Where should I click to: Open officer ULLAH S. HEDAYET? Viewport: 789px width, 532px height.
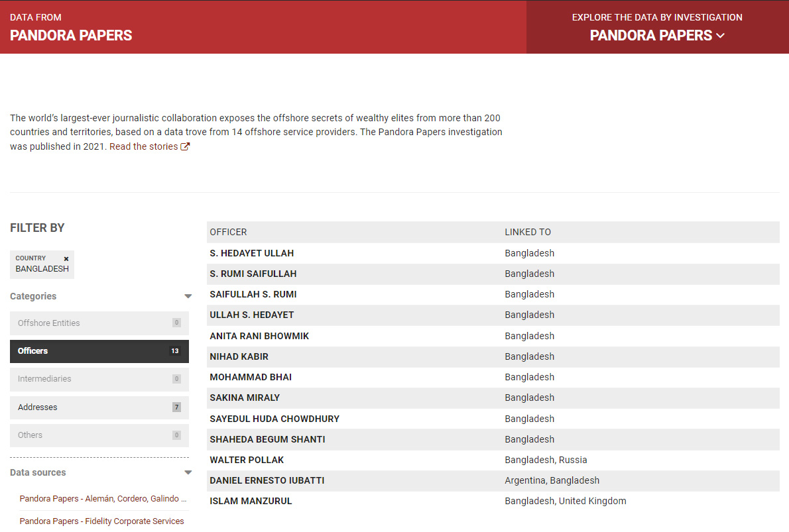click(251, 315)
